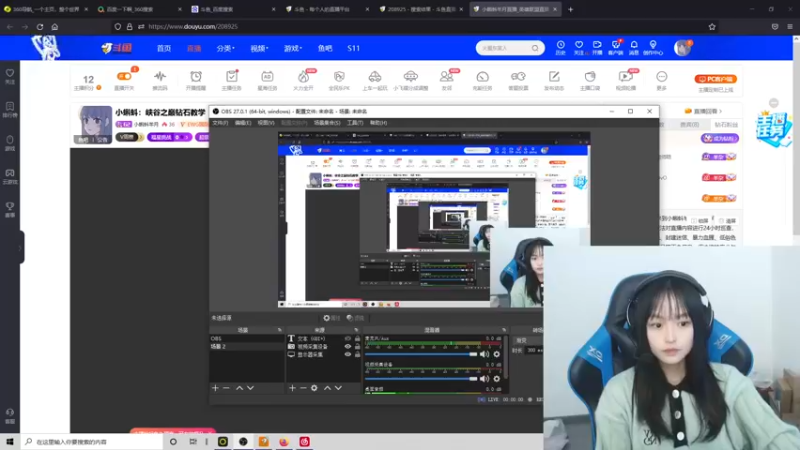Reload the page in Firefox
This screenshot has width=800, height=450.
click(40, 27)
